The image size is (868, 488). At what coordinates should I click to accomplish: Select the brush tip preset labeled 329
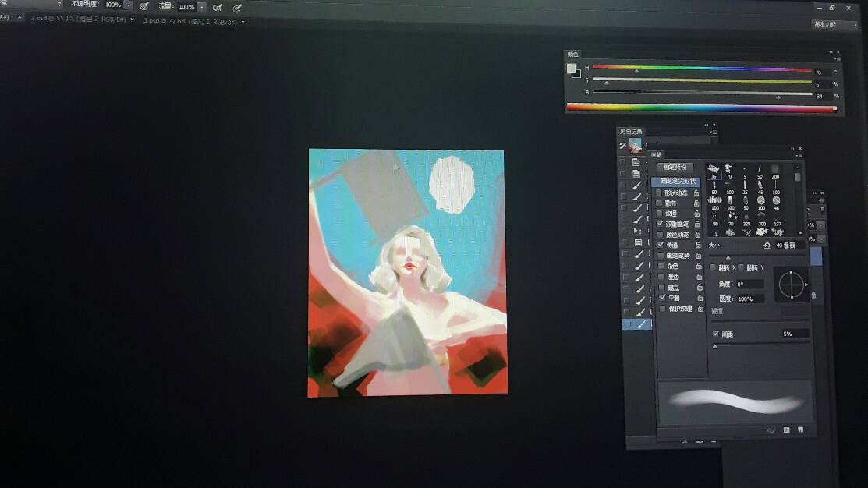click(x=746, y=220)
